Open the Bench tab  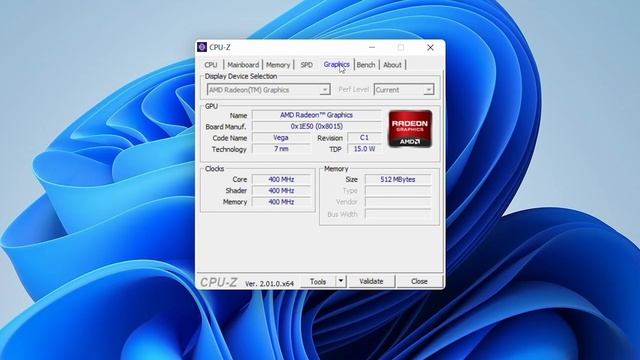[366, 65]
